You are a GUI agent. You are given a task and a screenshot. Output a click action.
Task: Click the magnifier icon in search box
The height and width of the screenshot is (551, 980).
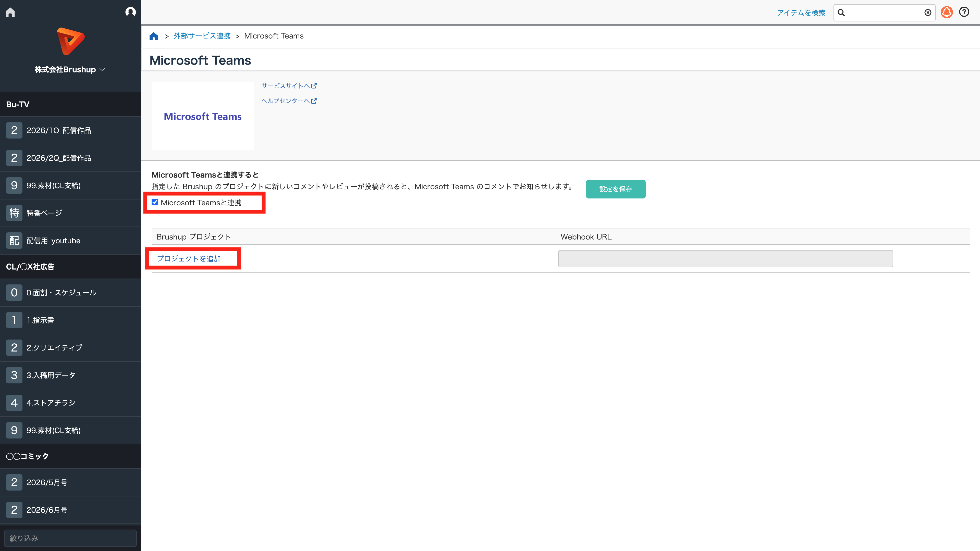point(841,12)
